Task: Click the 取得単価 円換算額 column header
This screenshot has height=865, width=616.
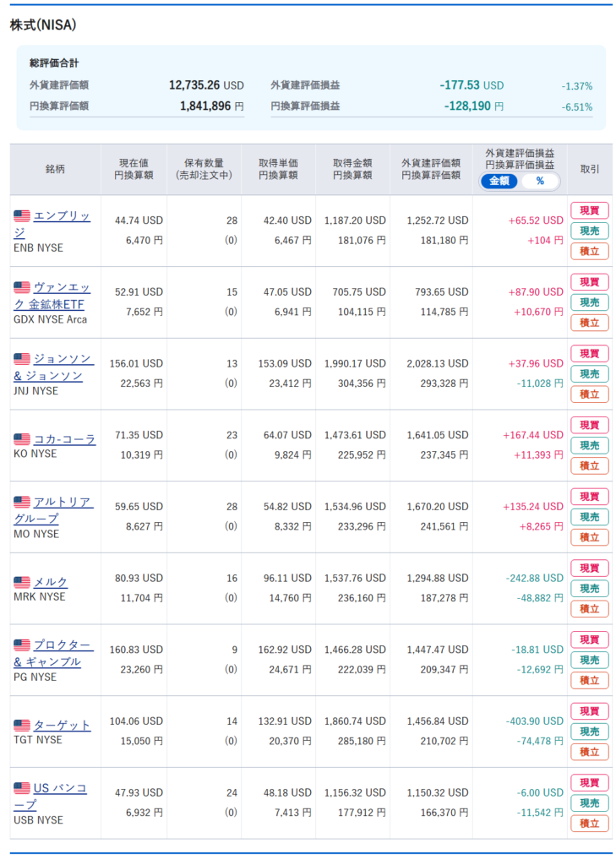Action: (278, 169)
